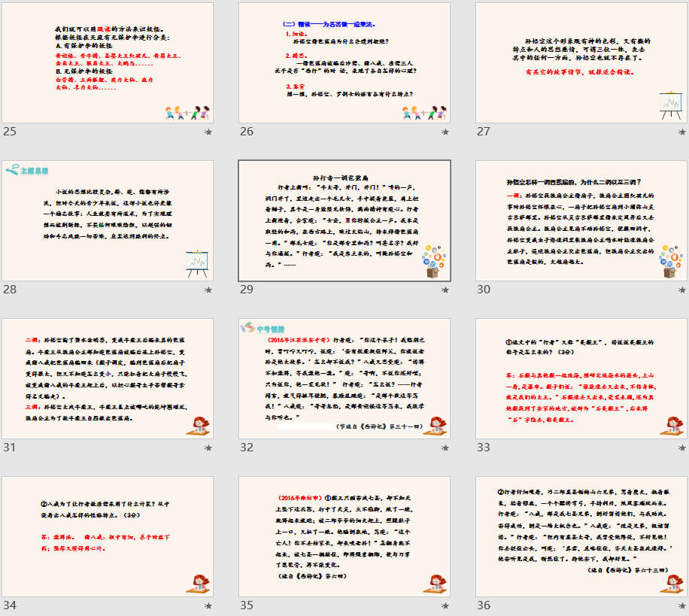Select slide 26 thumbnail in slide sorter
Image resolution: width=689 pixels, height=616 pixels.
coord(344,63)
